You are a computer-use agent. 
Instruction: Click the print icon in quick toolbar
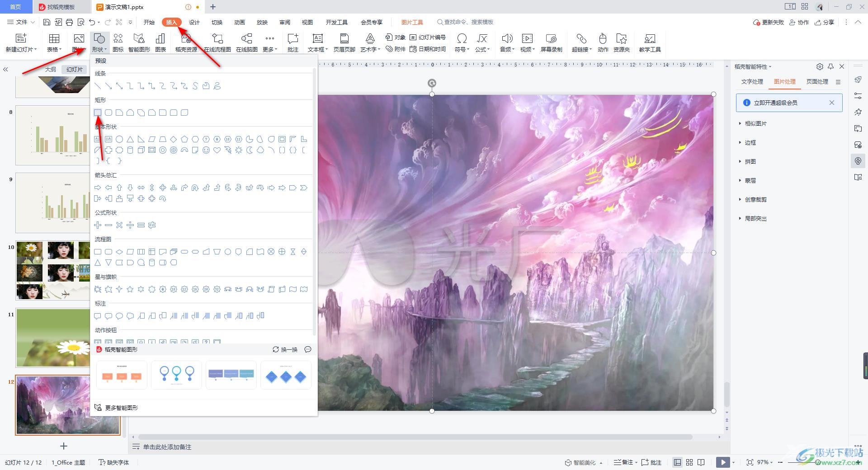(69, 22)
